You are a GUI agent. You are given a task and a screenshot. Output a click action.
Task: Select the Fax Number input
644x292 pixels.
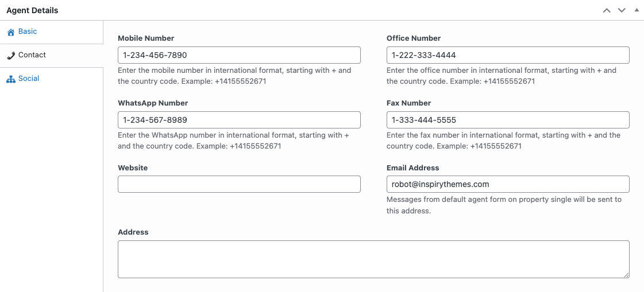[x=508, y=120]
